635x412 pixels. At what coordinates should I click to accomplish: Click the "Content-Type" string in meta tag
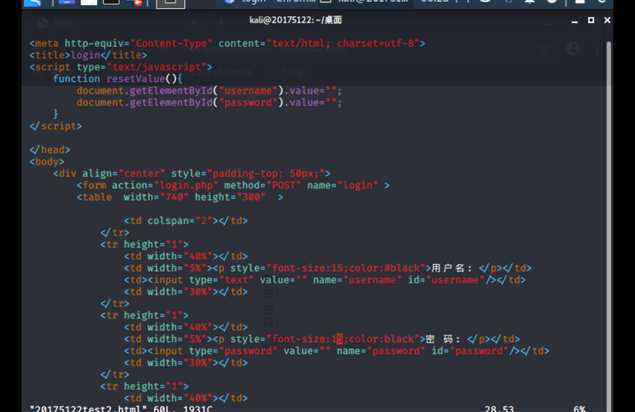click(171, 43)
